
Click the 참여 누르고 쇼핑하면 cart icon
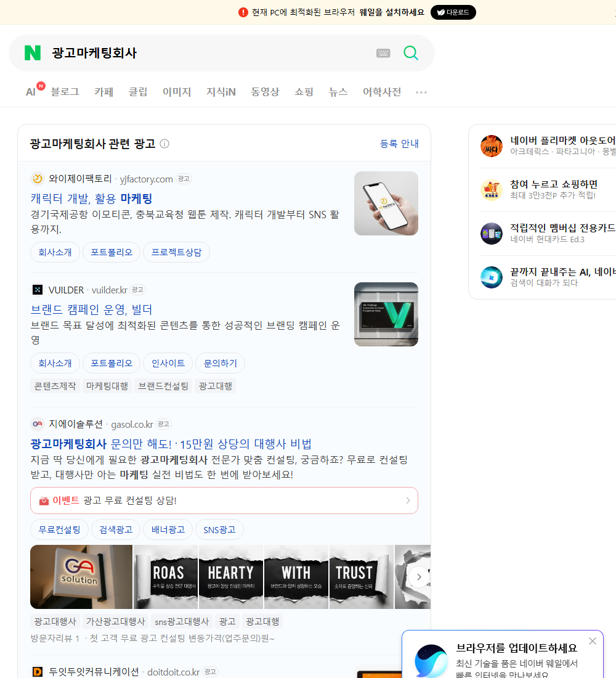coord(492,190)
